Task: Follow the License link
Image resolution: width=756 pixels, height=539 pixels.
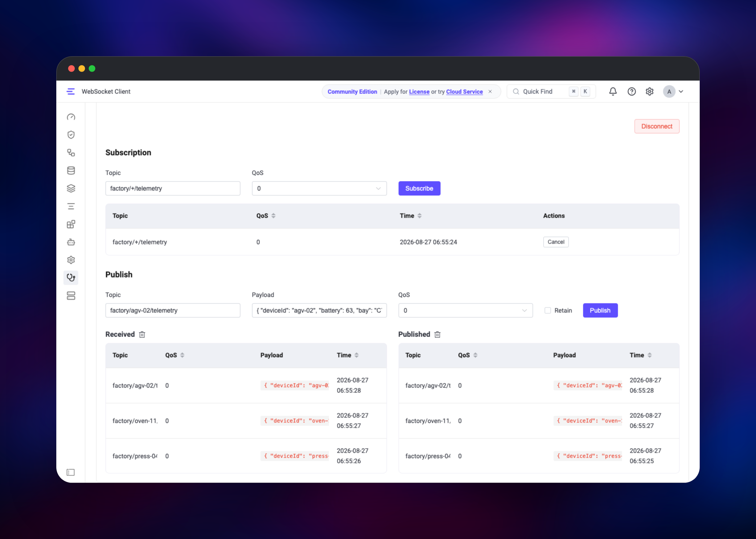Action: pos(419,92)
